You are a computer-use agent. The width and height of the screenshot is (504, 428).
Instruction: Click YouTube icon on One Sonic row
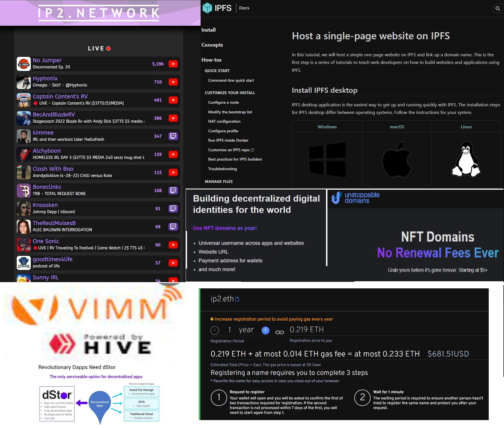[173, 245]
